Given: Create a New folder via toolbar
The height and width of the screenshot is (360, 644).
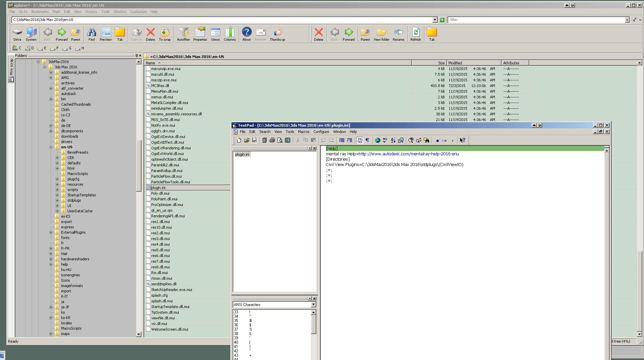Looking at the screenshot, I should click(381, 34).
